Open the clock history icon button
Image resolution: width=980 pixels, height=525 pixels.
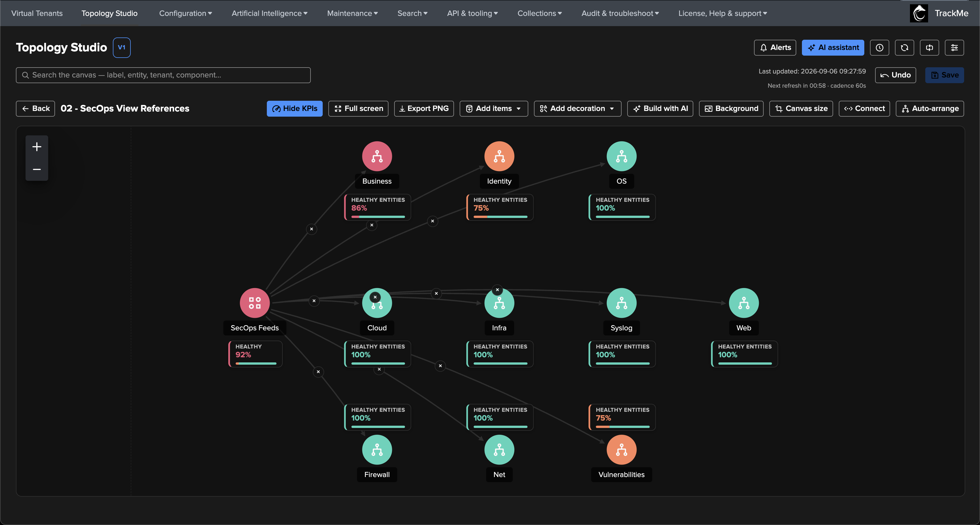879,48
